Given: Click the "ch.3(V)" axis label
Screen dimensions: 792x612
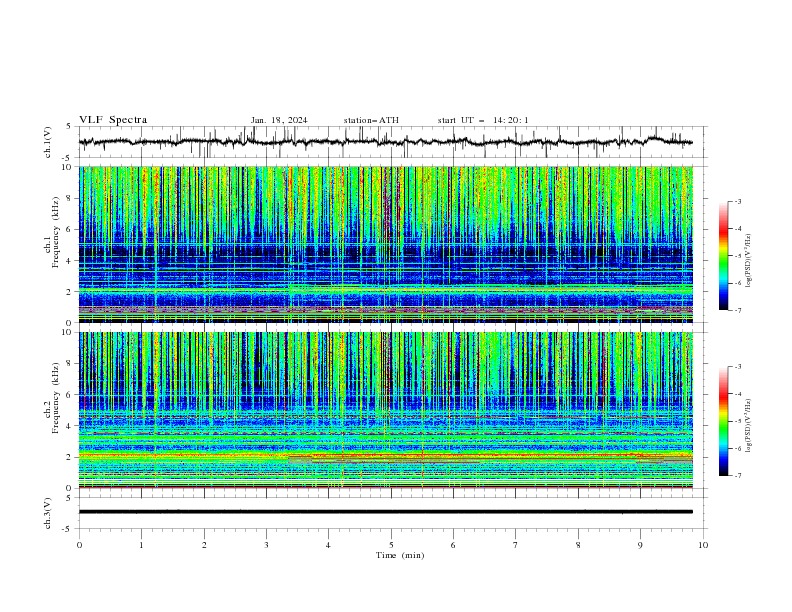Looking at the screenshot, I should click(x=48, y=513).
